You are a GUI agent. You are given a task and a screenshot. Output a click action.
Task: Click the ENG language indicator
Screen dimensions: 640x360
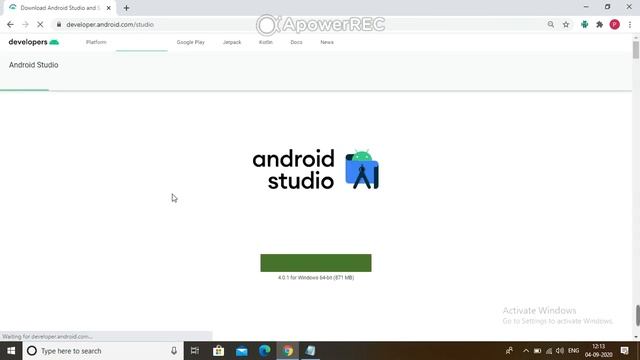coord(573,351)
